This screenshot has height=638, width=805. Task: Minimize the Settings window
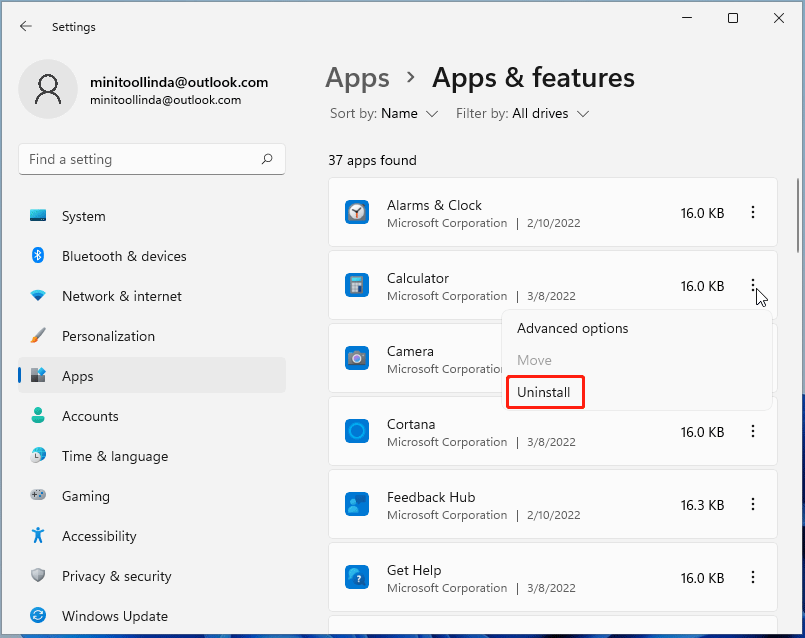(x=687, y=18)
